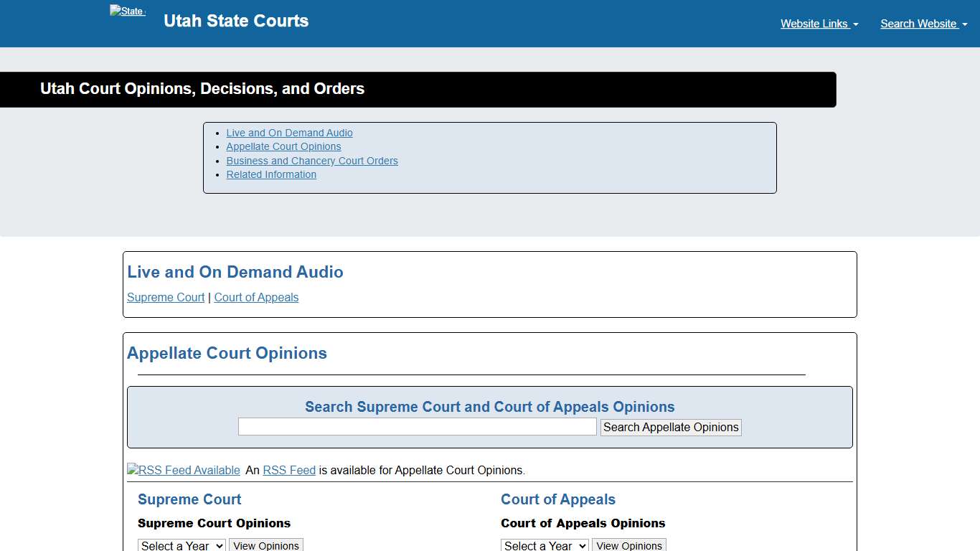Viewport: 980px width, 551px height.
Task: Open the Related Information link
Action: 271,174
